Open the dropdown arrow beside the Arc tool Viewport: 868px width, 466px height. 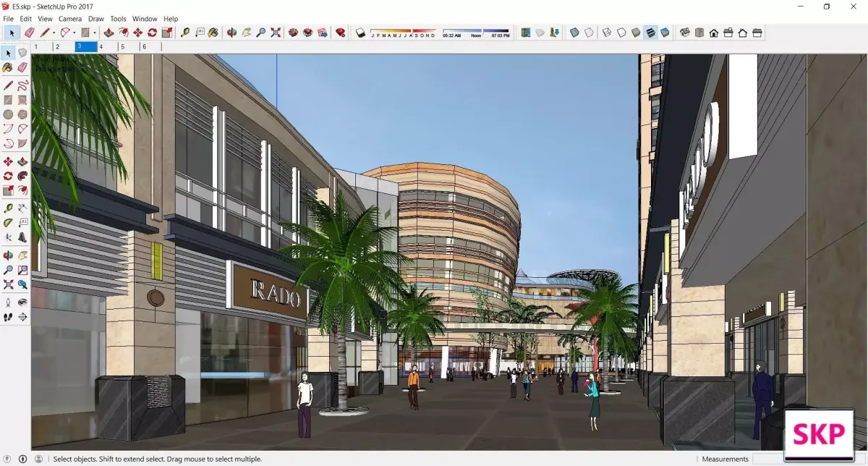click(75, 33)
